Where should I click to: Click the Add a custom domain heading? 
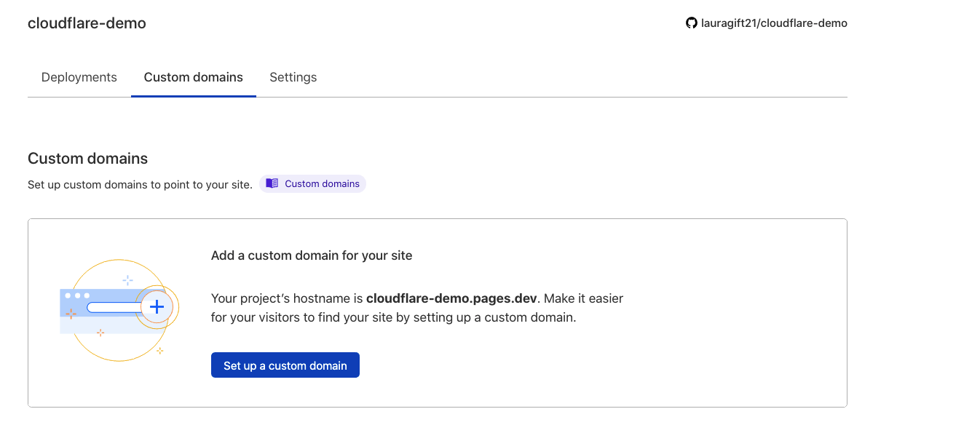coord(311,255)
